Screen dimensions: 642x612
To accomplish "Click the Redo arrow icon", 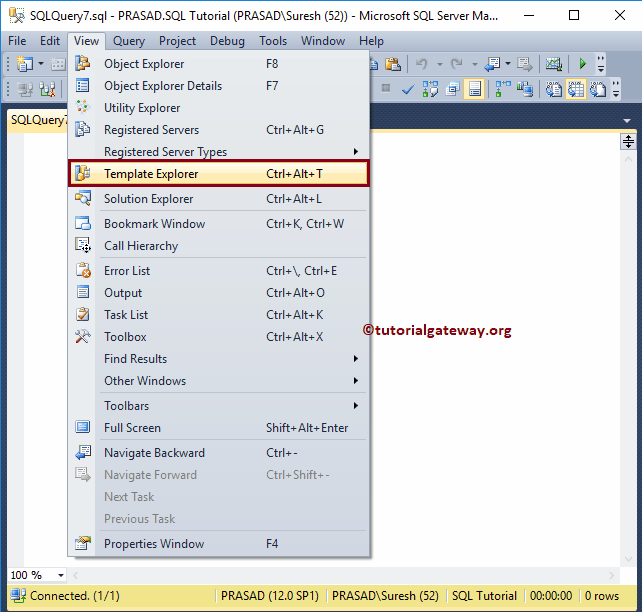I will click(x=457, y=64).
